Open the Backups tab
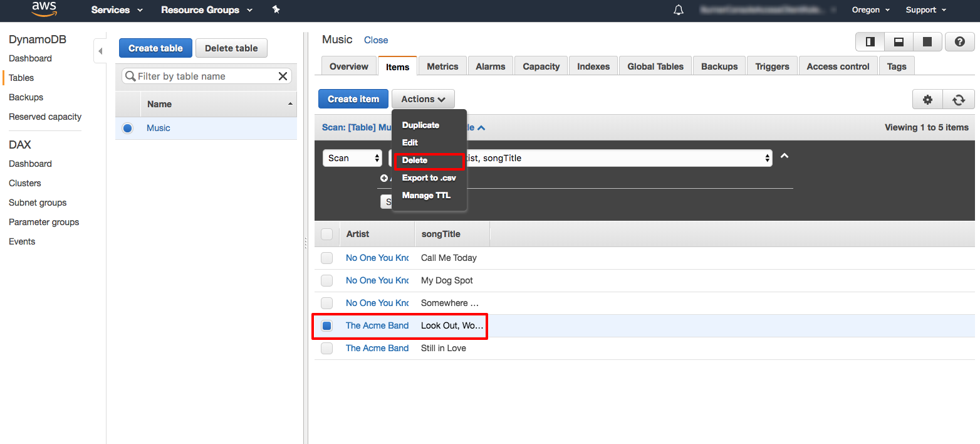Viewport: 980px width, 444px height. pos(719,66)
